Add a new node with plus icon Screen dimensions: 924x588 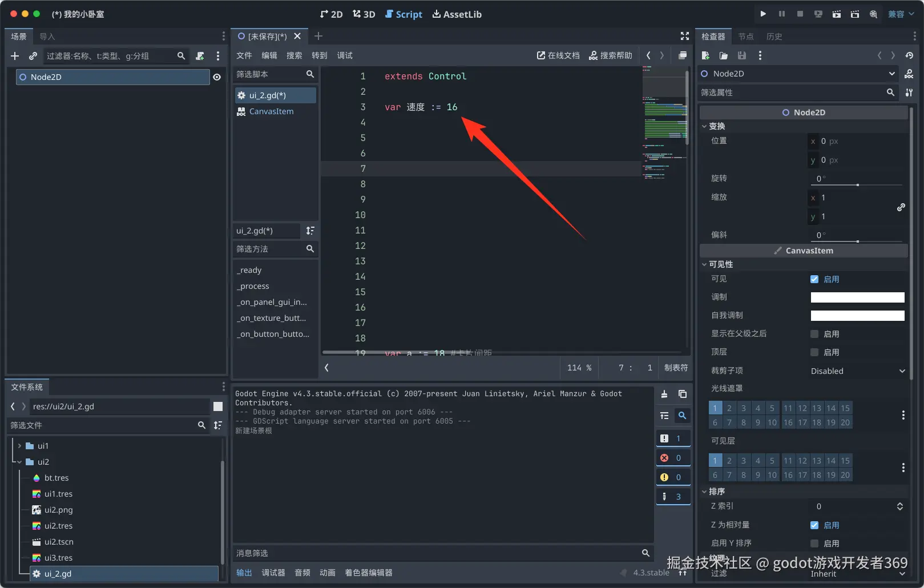click(15, 56)
